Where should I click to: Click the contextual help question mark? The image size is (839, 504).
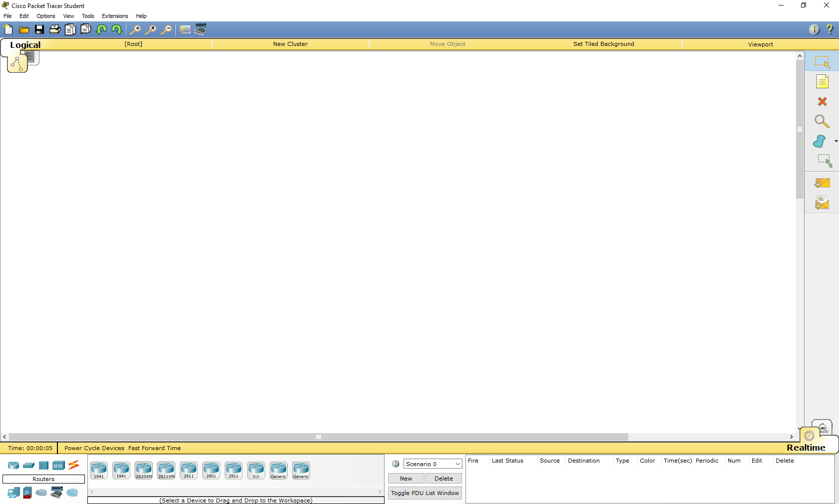[830, 29]
